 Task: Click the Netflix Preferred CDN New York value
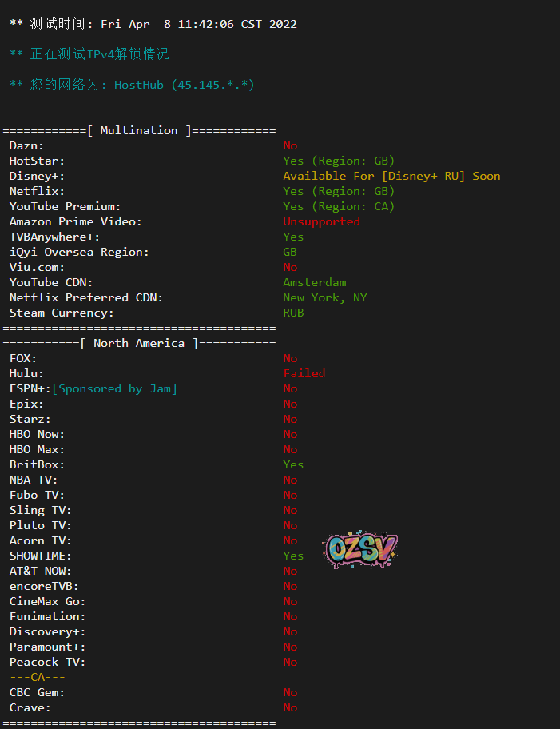pyautogui.click(x=324, y=297)
